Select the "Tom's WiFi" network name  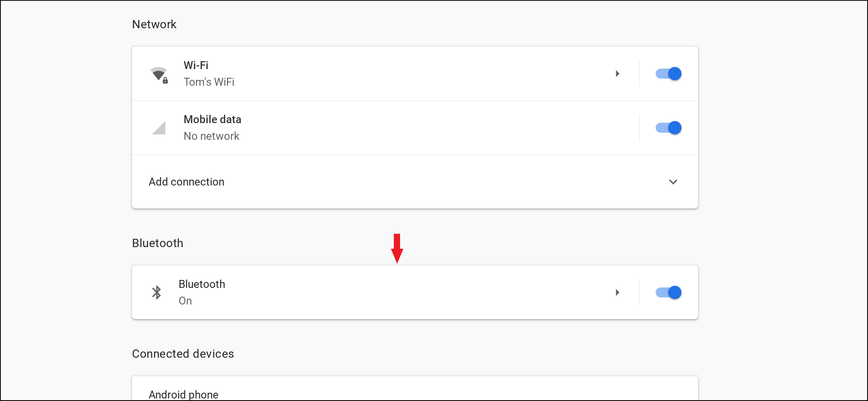point(209,82)
